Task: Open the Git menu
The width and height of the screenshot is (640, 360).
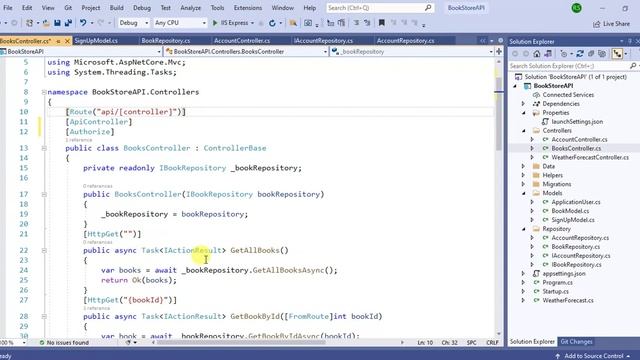Action: [x=68, y=8]
